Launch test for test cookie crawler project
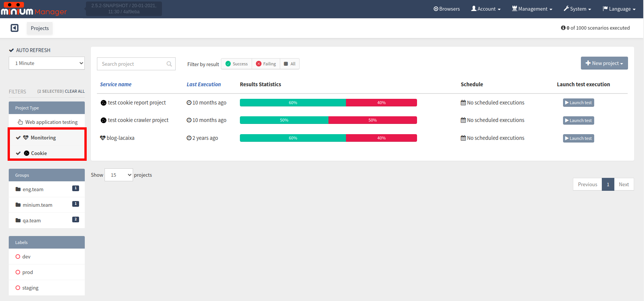 click(x=578, y=120)
